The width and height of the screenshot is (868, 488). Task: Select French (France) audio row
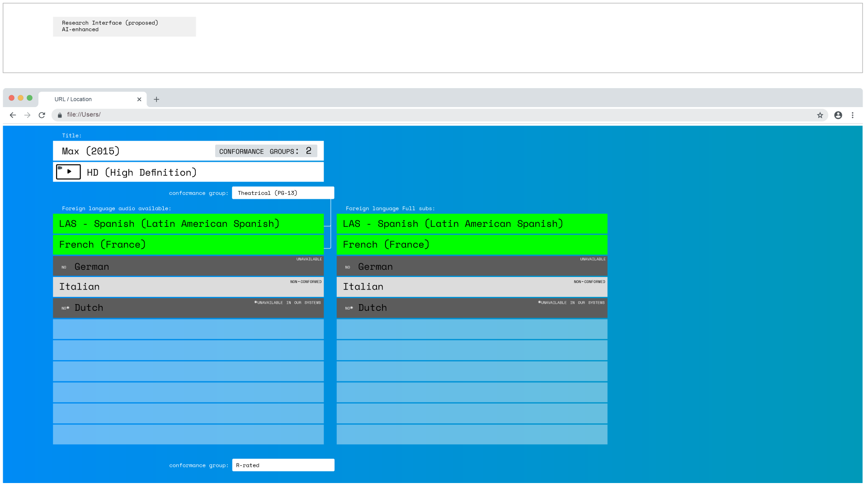click(x=188, y=244)
